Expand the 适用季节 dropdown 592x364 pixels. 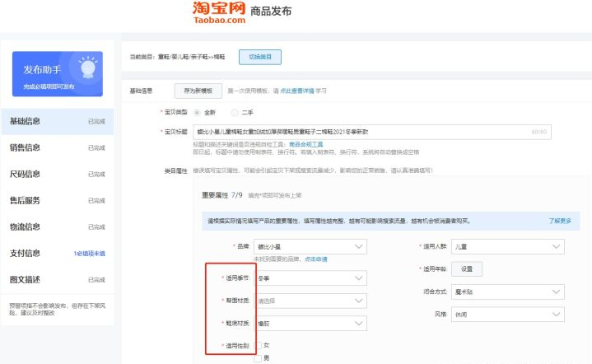point(310,278)
